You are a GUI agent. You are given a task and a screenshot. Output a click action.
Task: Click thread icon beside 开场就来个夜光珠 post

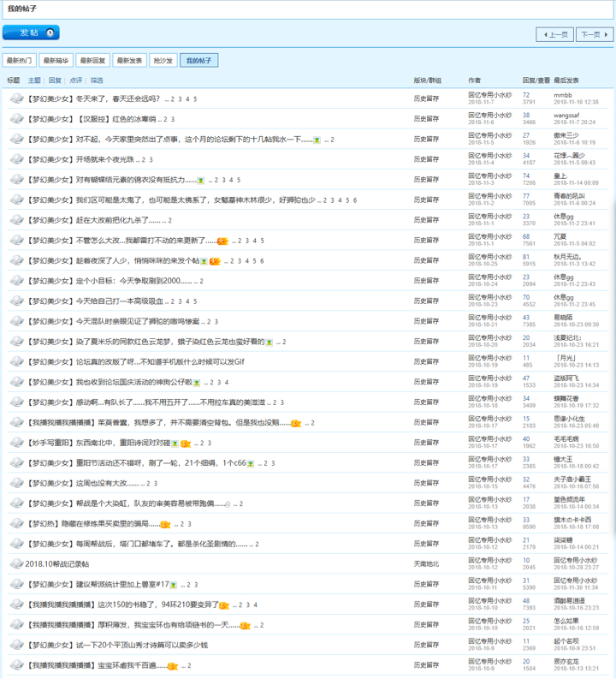click(16, 159)
